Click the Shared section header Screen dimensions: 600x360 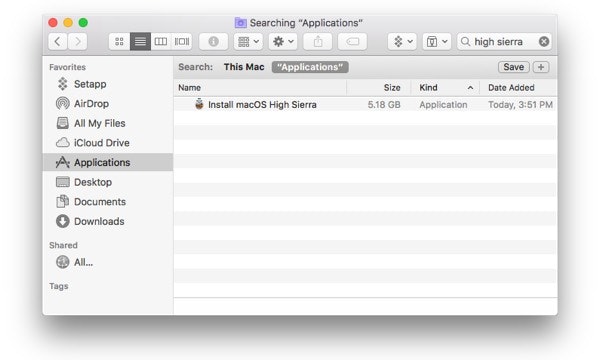pos(63,245)
